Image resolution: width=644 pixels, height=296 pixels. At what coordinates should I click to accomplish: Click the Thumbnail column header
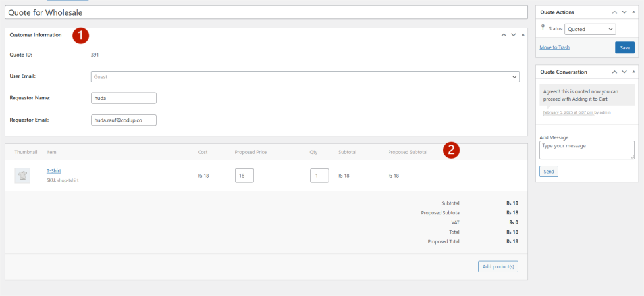point(26,153)
